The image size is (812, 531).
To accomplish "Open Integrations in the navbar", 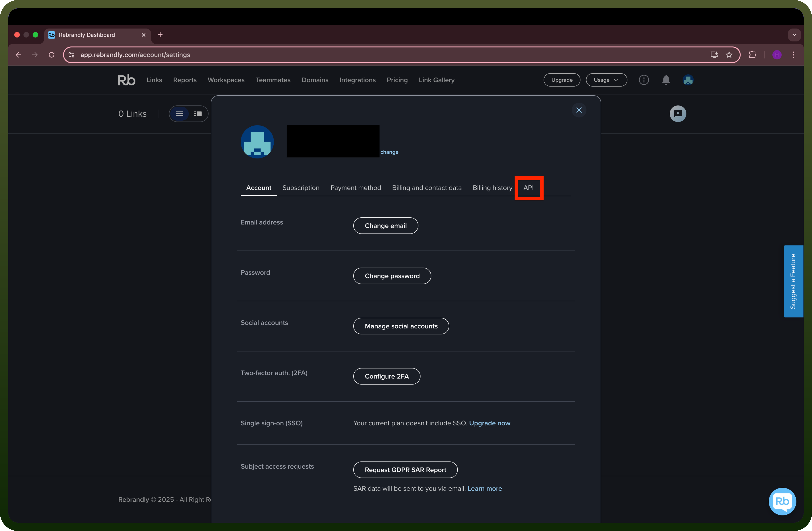I will point(358,80).
